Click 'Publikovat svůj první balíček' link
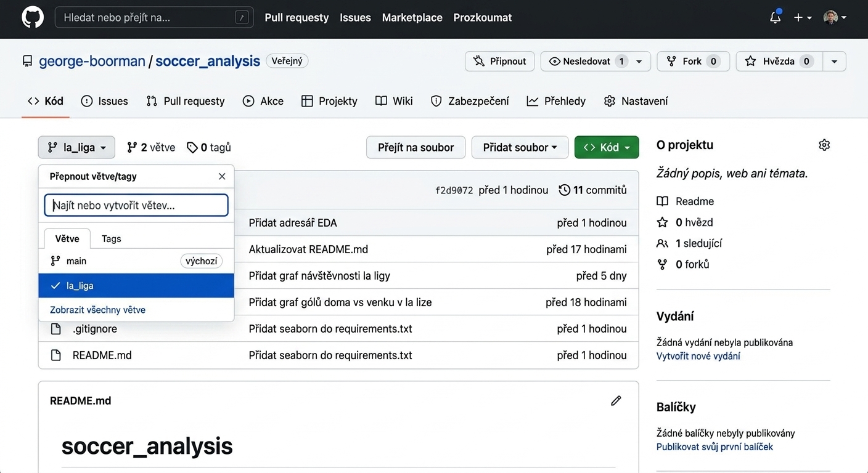 pyautogui.click(x=714, y=447)
